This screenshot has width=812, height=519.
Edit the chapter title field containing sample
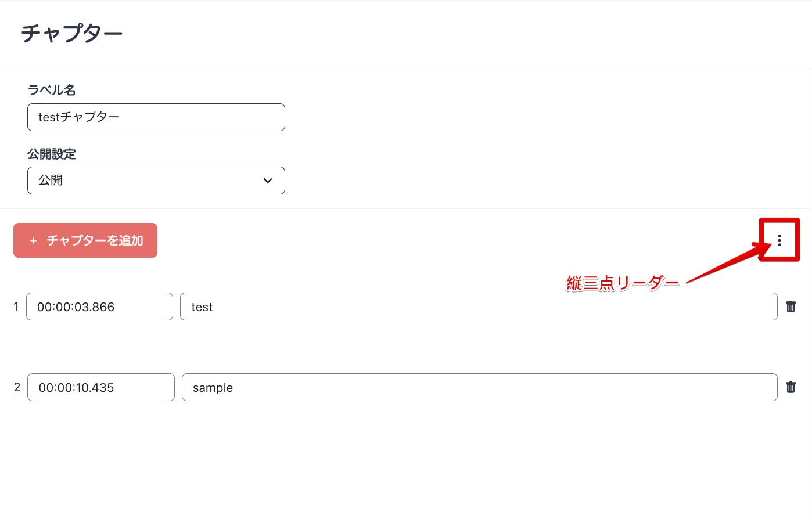coord(479,387)
